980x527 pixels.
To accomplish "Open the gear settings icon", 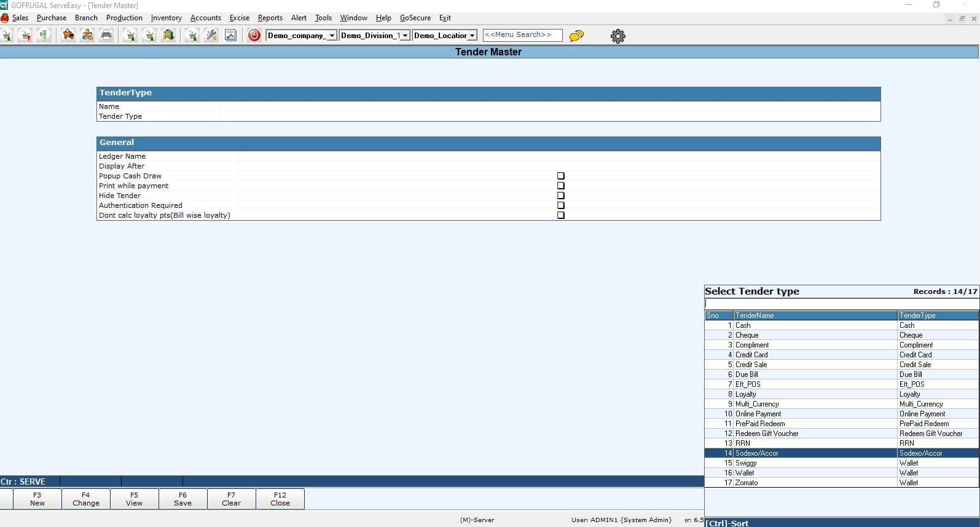I will coord(618,36).
